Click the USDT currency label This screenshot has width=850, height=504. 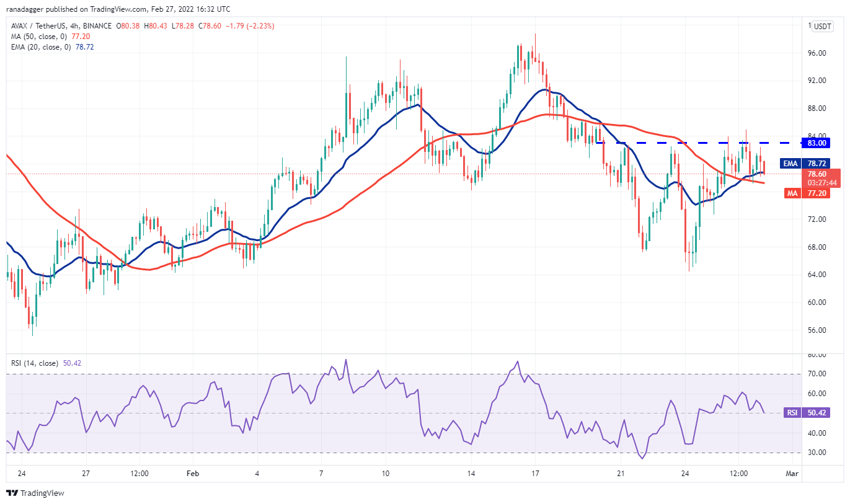coord(823,26)
